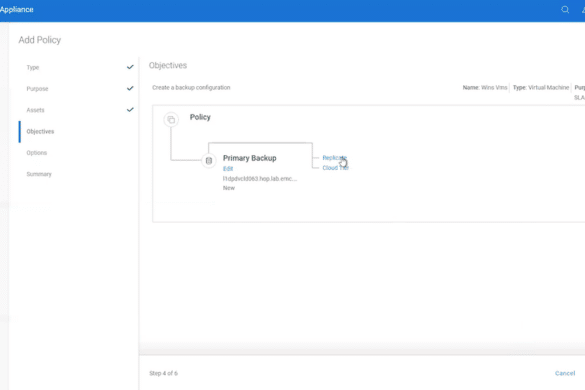Viewport: 585px width, 390px height.
Task: Open the search icon in header
Action: pyautogui.click(x=565, y=10)
